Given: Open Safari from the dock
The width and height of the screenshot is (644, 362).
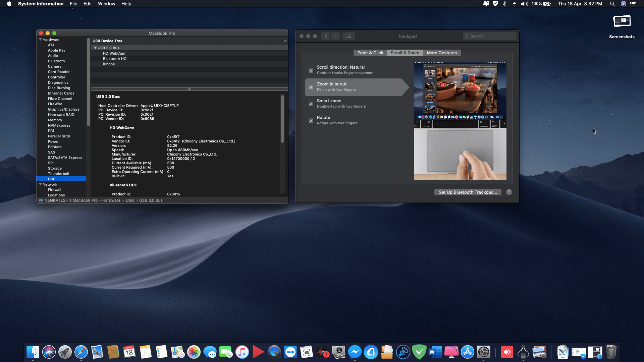Looking at the screenshot, I should click(81, 352).
